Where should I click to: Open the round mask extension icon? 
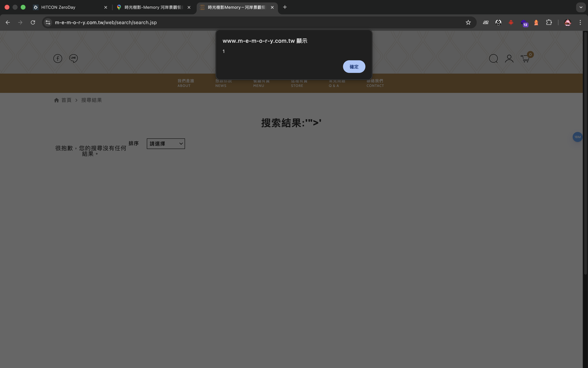coord(498,22)
